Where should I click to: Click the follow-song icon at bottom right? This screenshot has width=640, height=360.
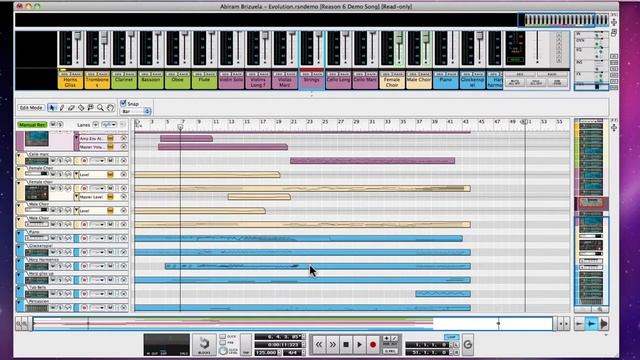(591, 324)
